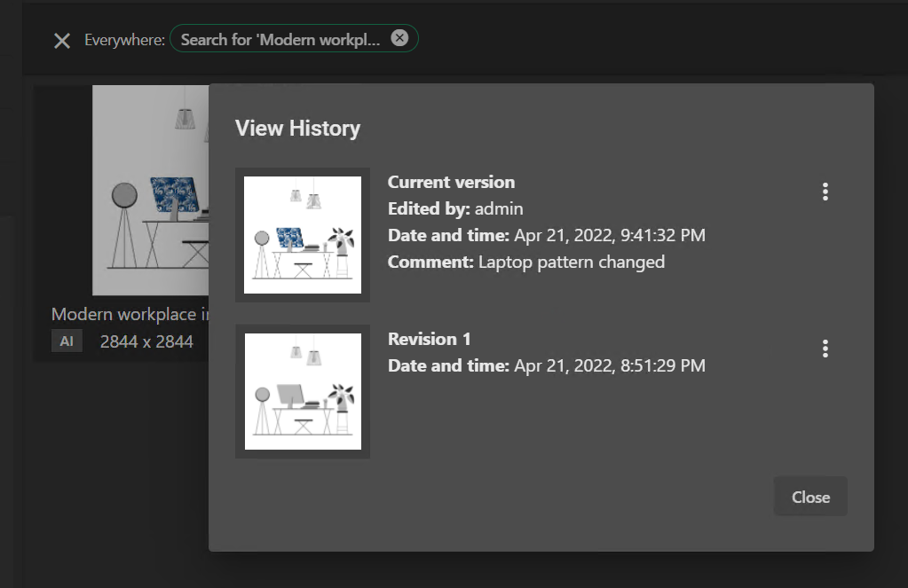The image size is (908, 588).
Task: Select the search filter chip text
Action: 280,40
